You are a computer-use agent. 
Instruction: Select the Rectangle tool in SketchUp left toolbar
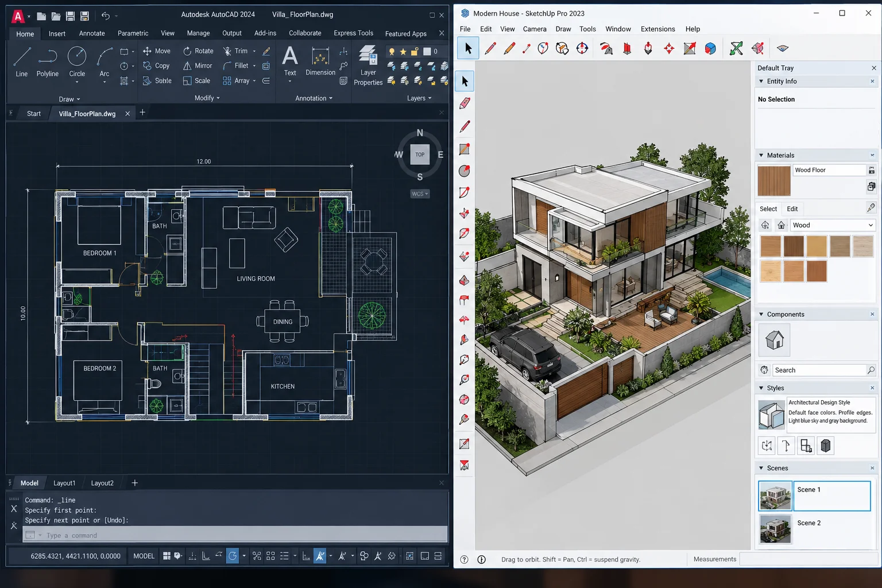tap(465, 149)
